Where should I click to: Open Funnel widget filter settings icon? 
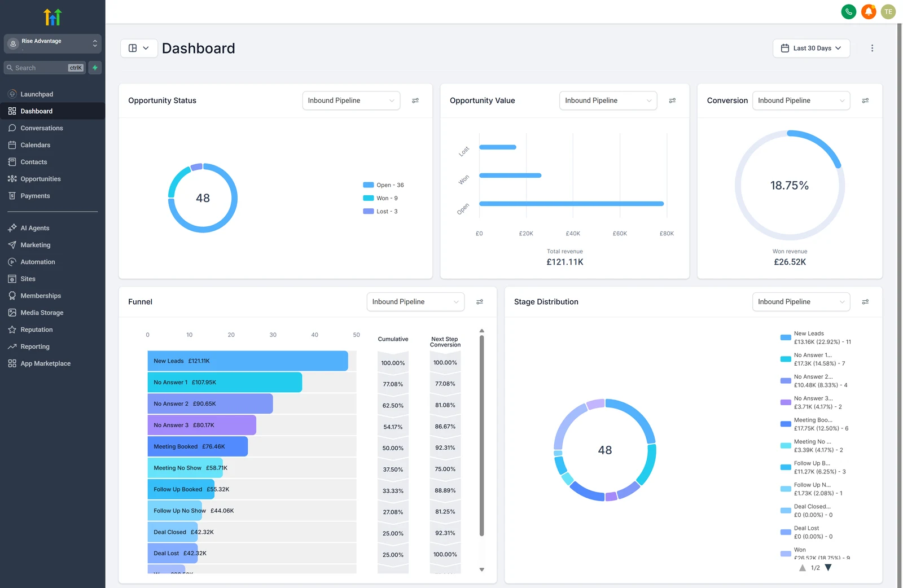(480, 302)
